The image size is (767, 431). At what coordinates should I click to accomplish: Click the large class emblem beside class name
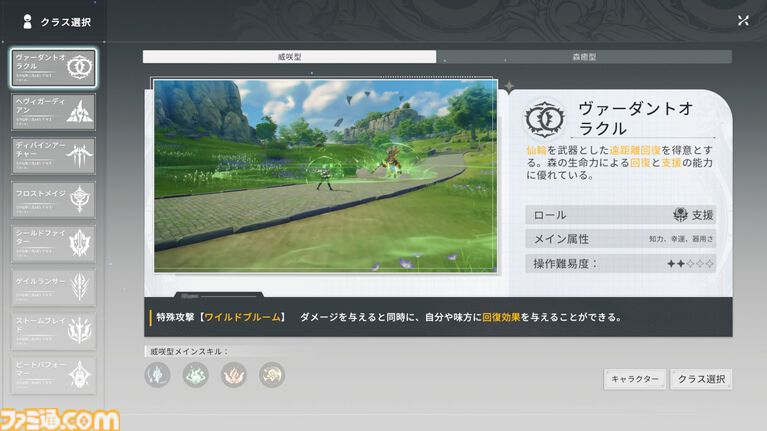click(546, 118)
